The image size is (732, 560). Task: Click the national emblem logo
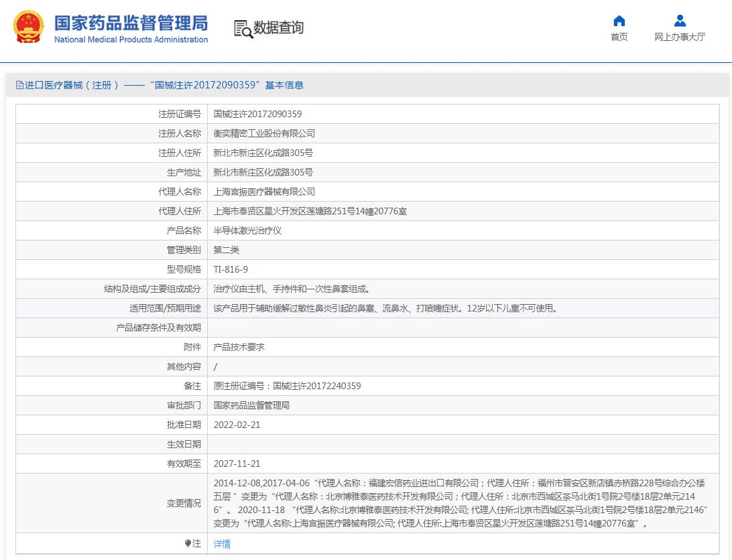(x=29, y=27)
